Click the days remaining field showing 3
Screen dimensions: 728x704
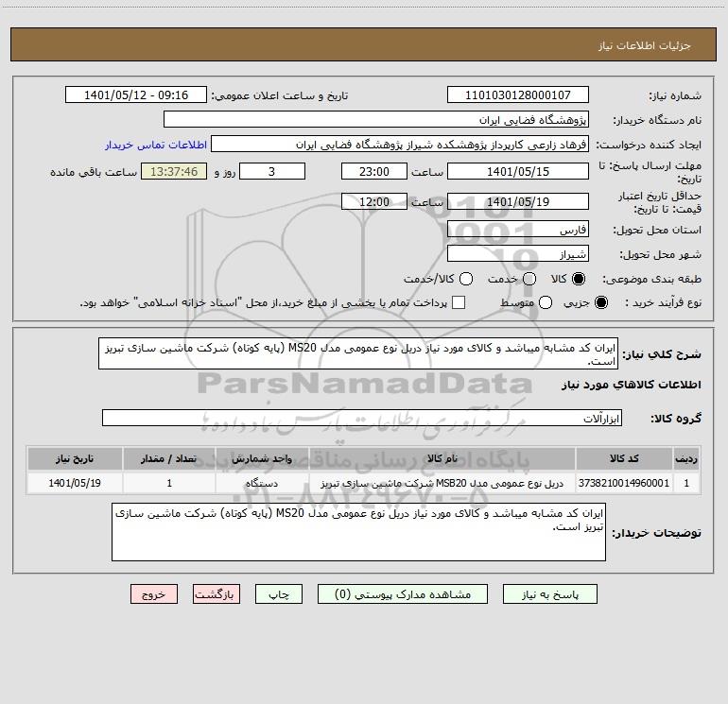click(272, 172)
